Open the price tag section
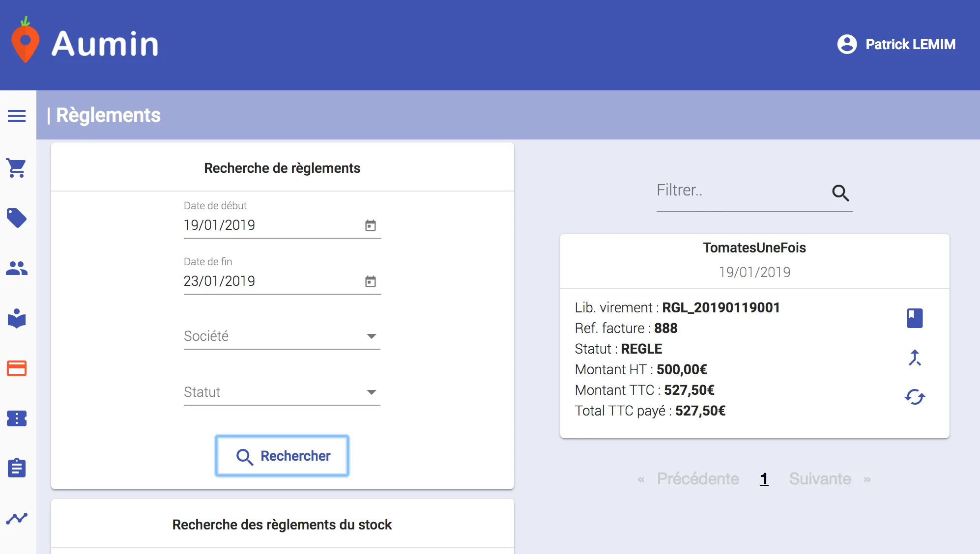Viewport: 980px width, 554px height. coord(17,218)
